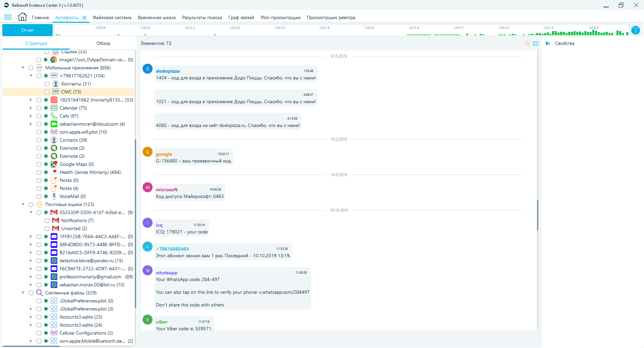Click the timeline filter funnel icon
Screen dimensions: 644x348
click(x=635, y=30)
